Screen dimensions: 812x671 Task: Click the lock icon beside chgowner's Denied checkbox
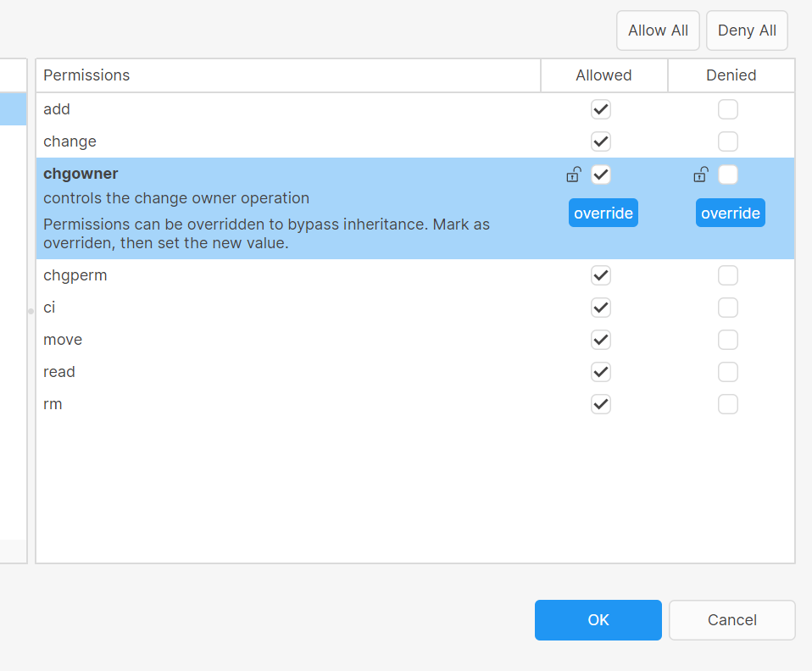point(700,175)
